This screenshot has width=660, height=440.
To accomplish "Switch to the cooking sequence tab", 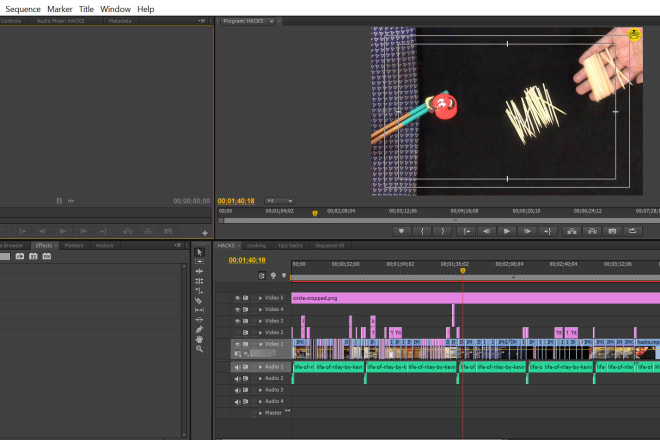I will 256,245.
